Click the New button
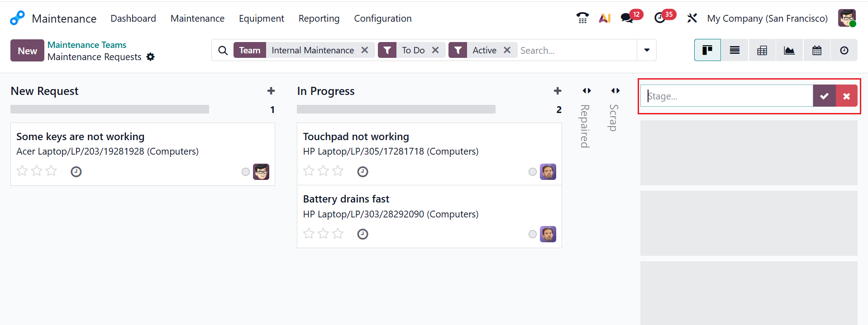Image resolution: width=868 pixels, height=325 pixels. click(x=27, y=51)
